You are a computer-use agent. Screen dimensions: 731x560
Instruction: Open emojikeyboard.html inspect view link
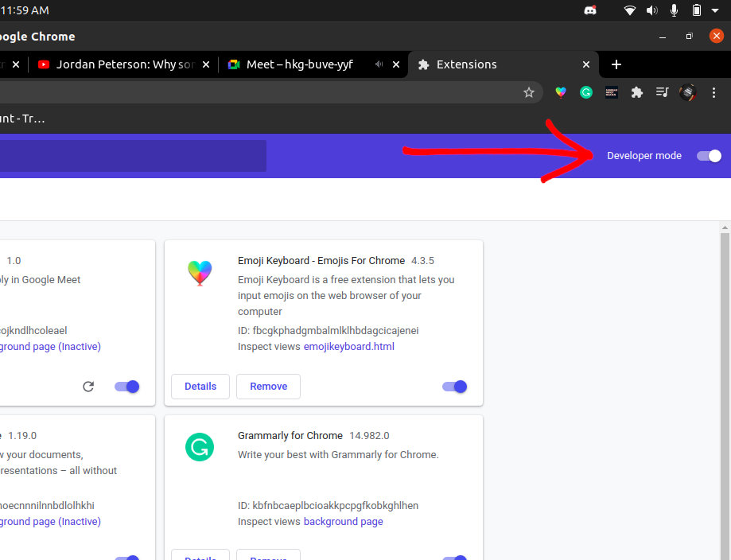(x=348, y=347)
